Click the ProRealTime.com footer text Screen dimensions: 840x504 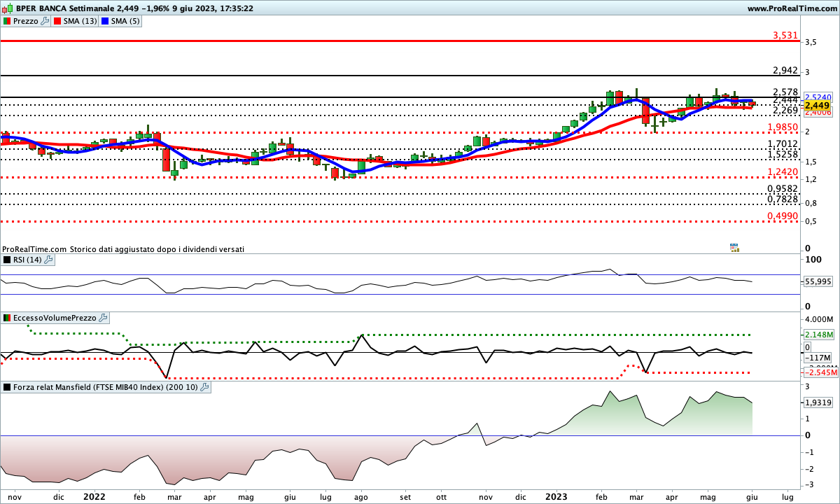pyautogui.click(x=34, y=248)
